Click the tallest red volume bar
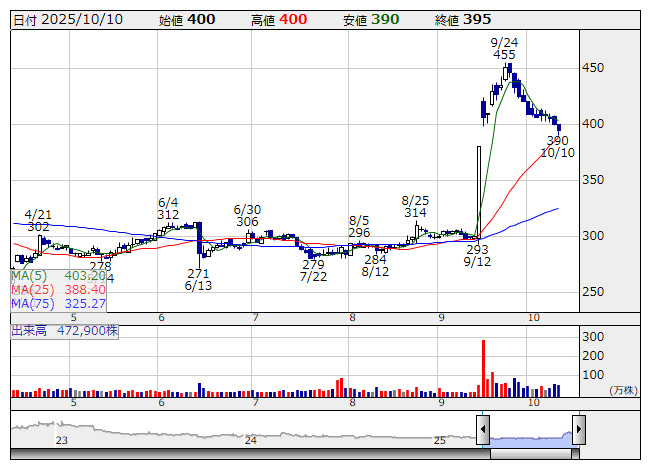The height and width of the screenshot is (470, 653). 483,369
